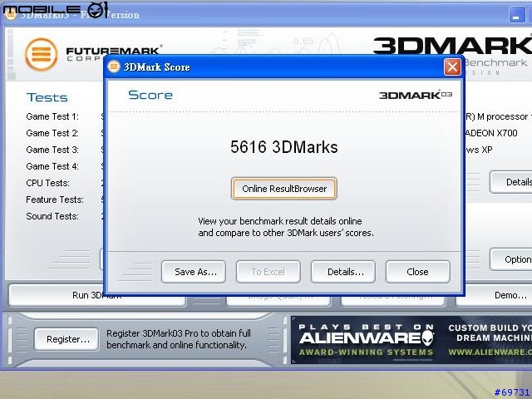Click the 'Feature Tests:' label
Screen dimensions: 532x399
click(55, 199)
